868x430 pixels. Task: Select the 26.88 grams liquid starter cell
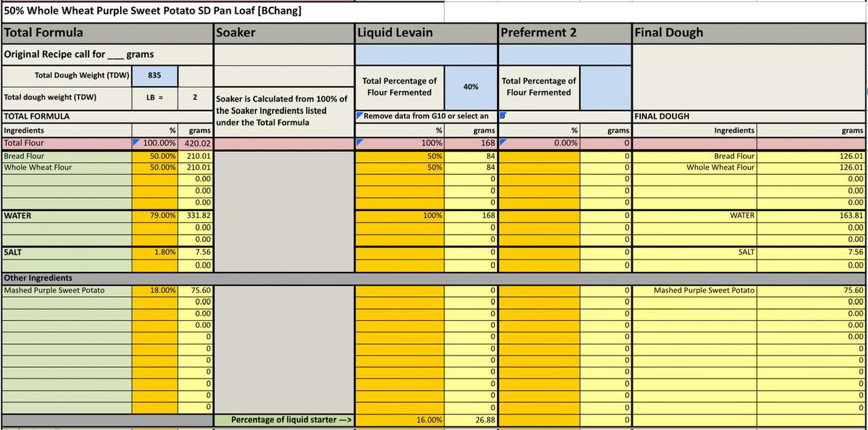click(x=471, y=420)
